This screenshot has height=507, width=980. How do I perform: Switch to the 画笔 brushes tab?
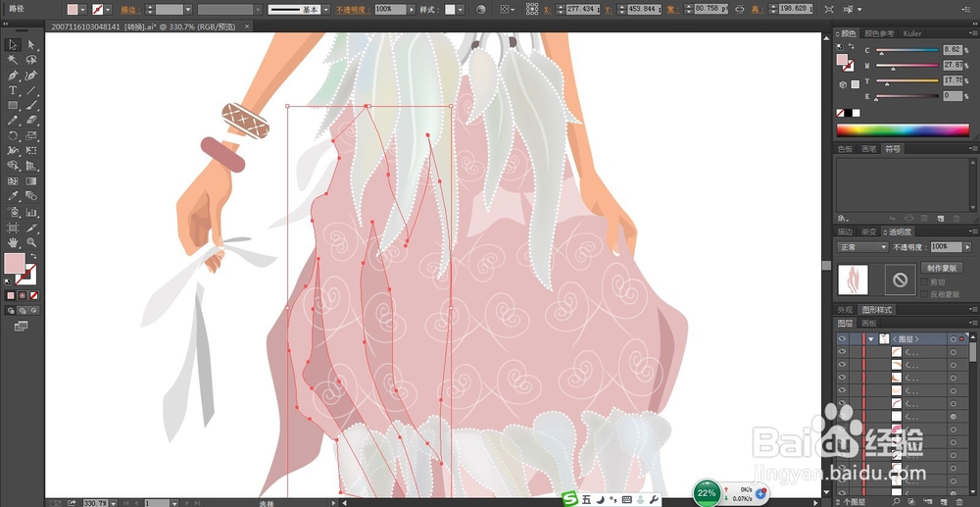tap(868, 149)
